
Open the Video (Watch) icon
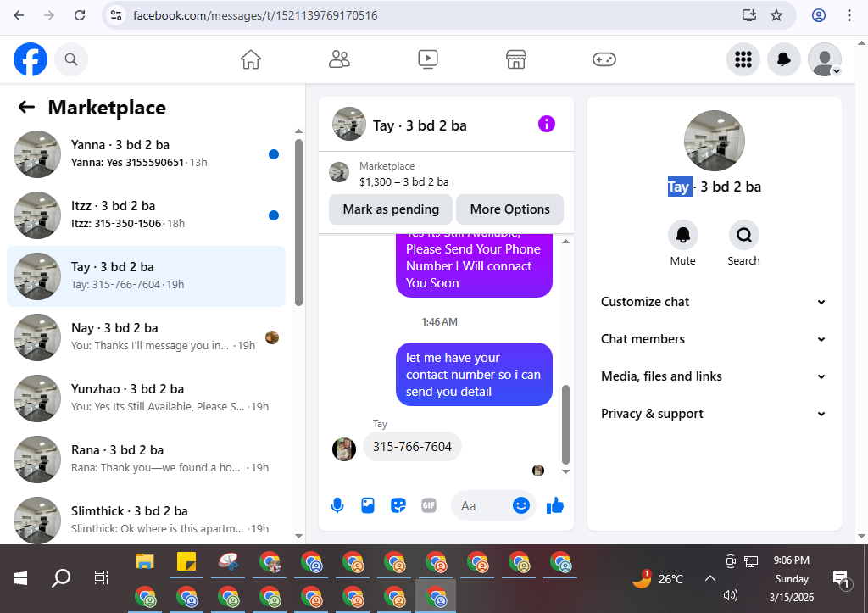[428, 59]
